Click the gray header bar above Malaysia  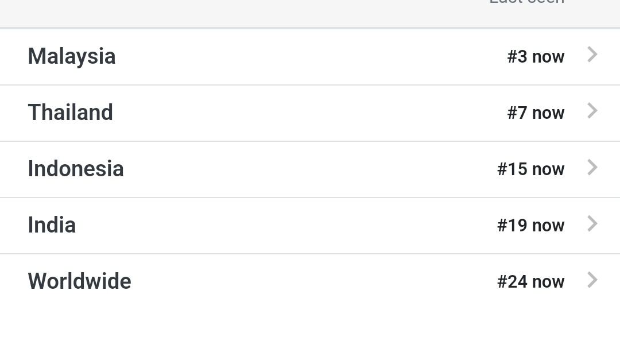click(310, 13)
